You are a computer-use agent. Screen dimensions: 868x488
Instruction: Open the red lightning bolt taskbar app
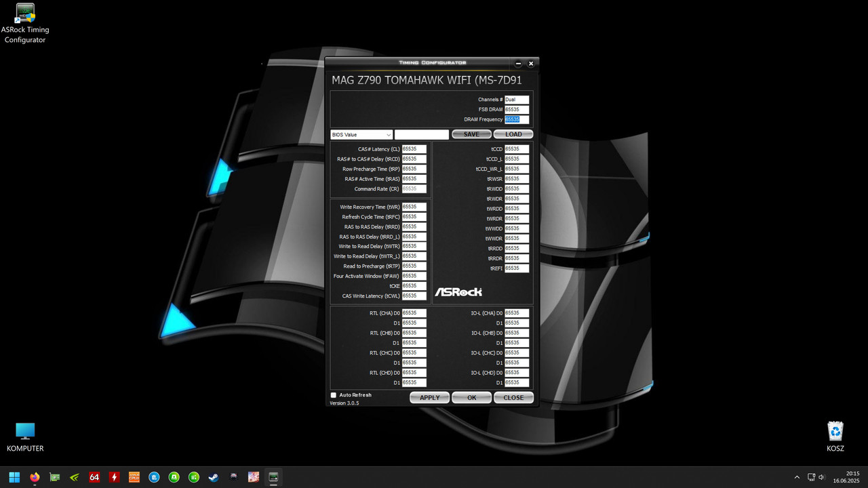[114, 477]
